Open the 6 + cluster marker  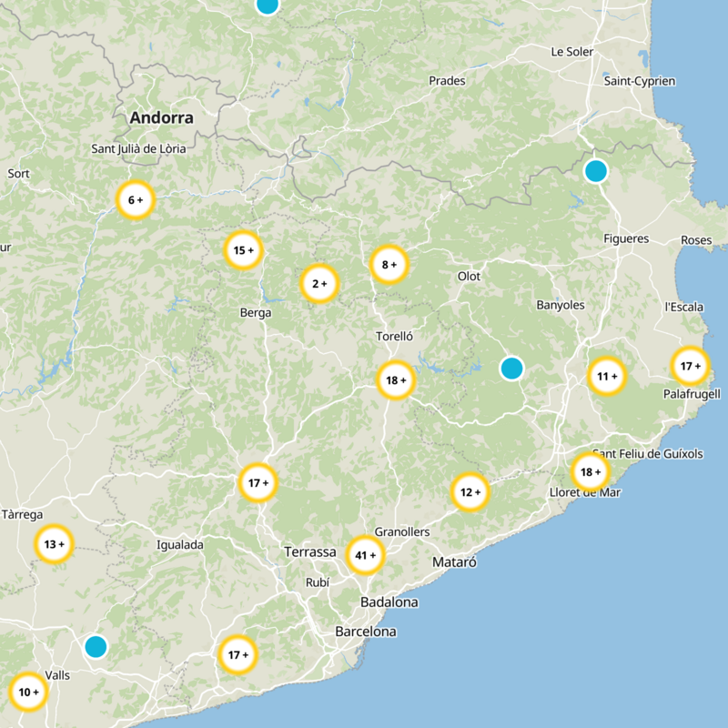(135, 199)
